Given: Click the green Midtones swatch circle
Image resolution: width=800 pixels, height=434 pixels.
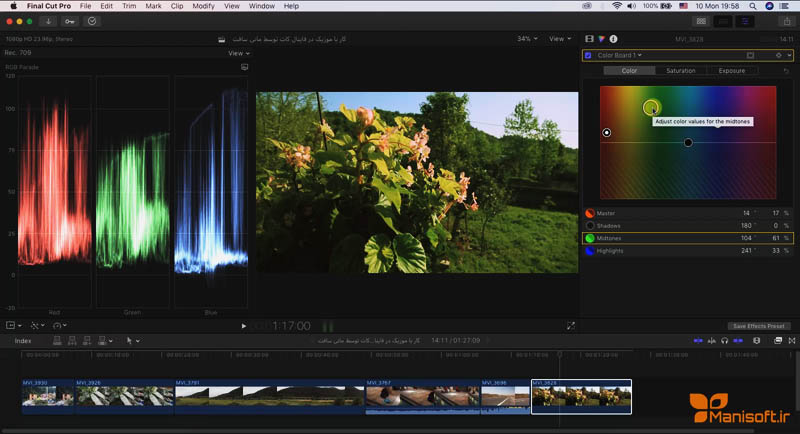Looking at the screenshot, I should (590, 238).
